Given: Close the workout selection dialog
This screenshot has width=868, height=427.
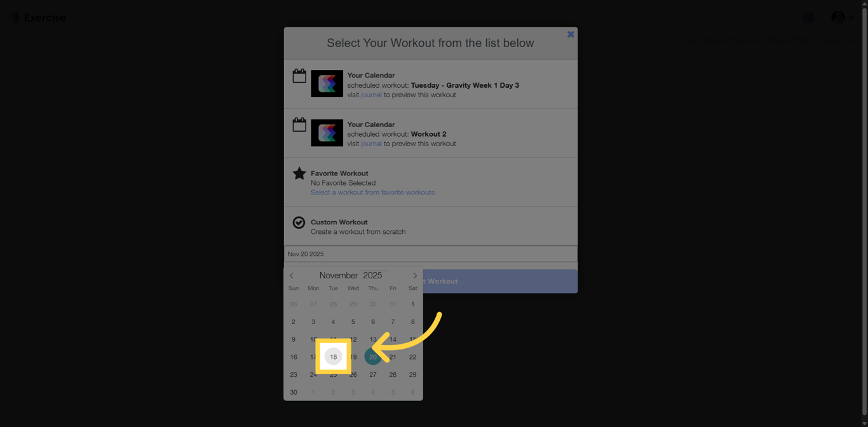Looking at the screenshot, I should click(x=571, y=34).
